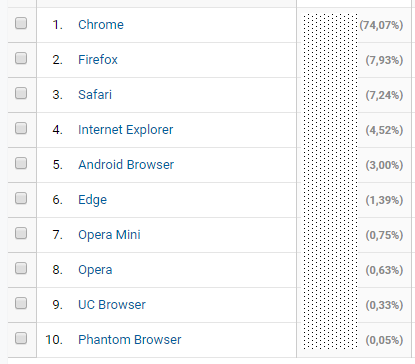415x364 pixels.
Task: Open the UC Browser link
Action: (112, 305)
